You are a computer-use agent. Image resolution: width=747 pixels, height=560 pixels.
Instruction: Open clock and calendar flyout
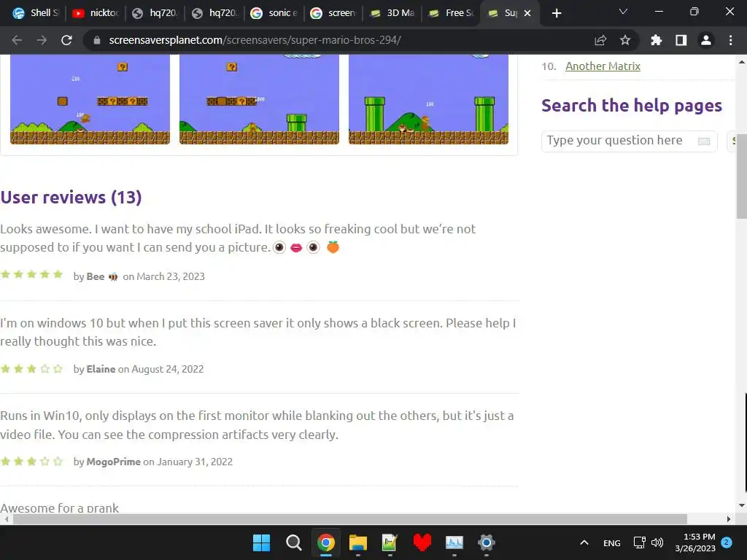[695, 542]
